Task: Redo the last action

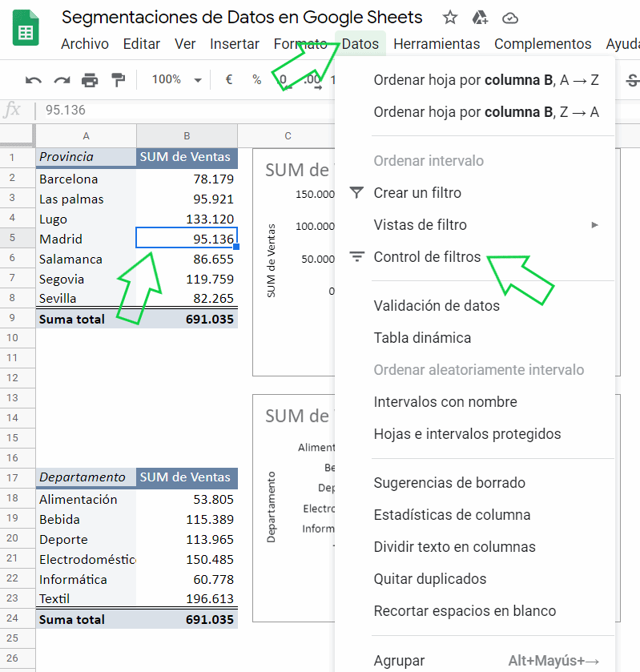Action: [x=62, y=80]
